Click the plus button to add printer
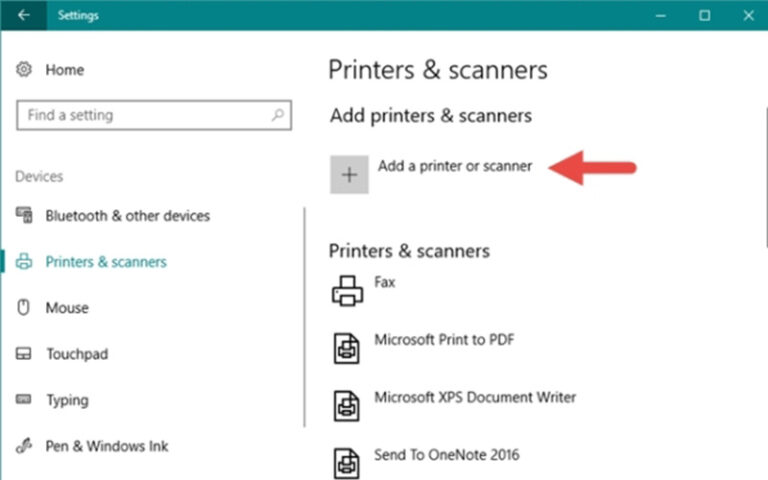The width and height of the screenshot is (768, 480). 349,175
